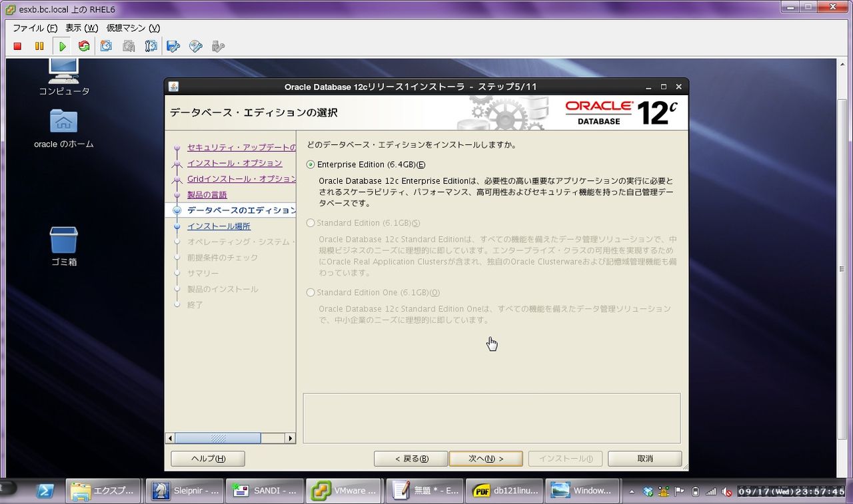
Task: Switch to the VMware taskbar item
Action: pos(344,491)
